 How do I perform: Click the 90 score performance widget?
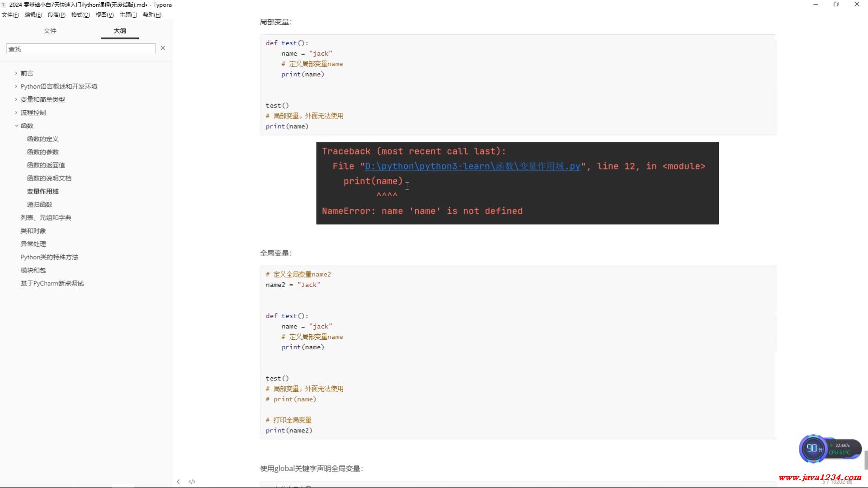812,448
